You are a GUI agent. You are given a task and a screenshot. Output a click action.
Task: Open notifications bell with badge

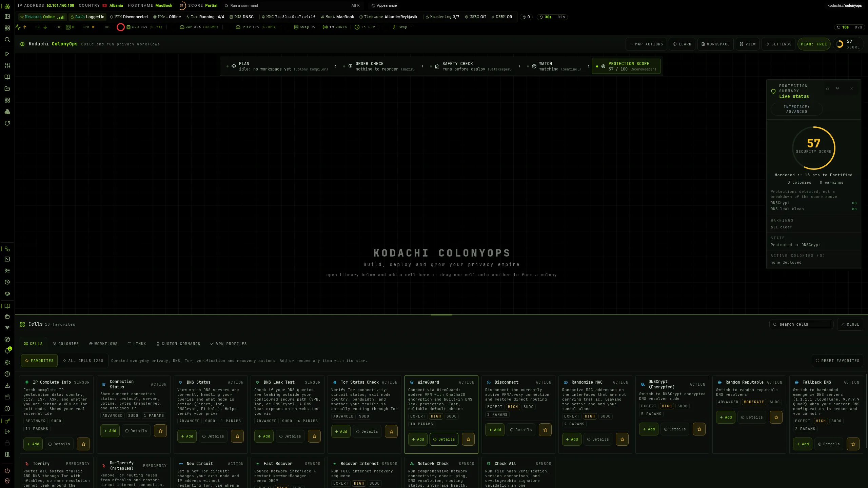tap(7, 351)
